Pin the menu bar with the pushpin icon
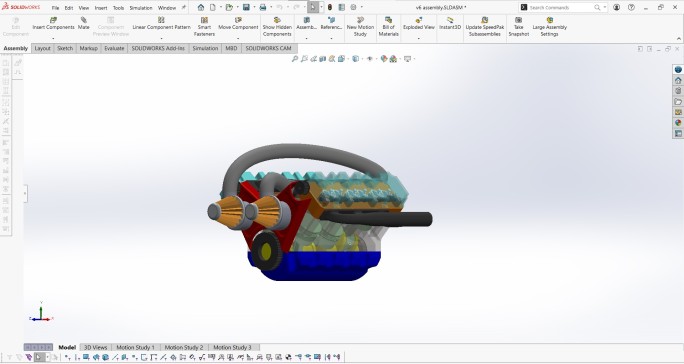The width and height of the screenshot is (684, 364). (184, 7)
